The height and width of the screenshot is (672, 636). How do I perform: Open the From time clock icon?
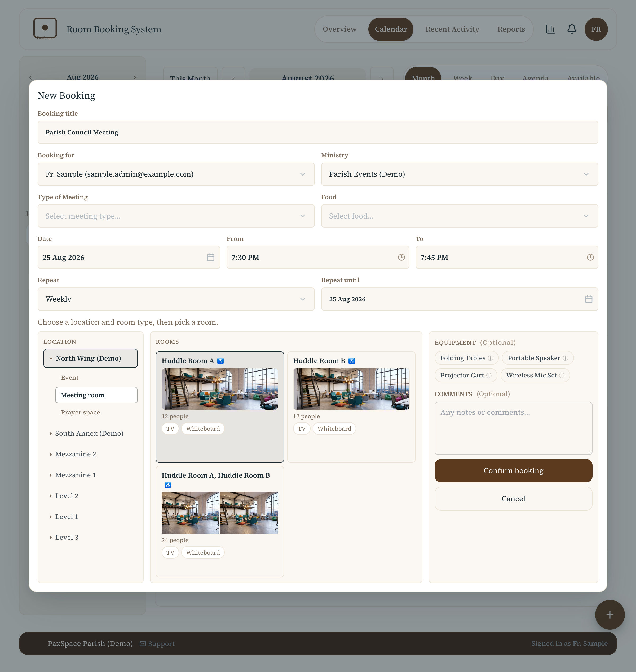[x=401, y=257]
